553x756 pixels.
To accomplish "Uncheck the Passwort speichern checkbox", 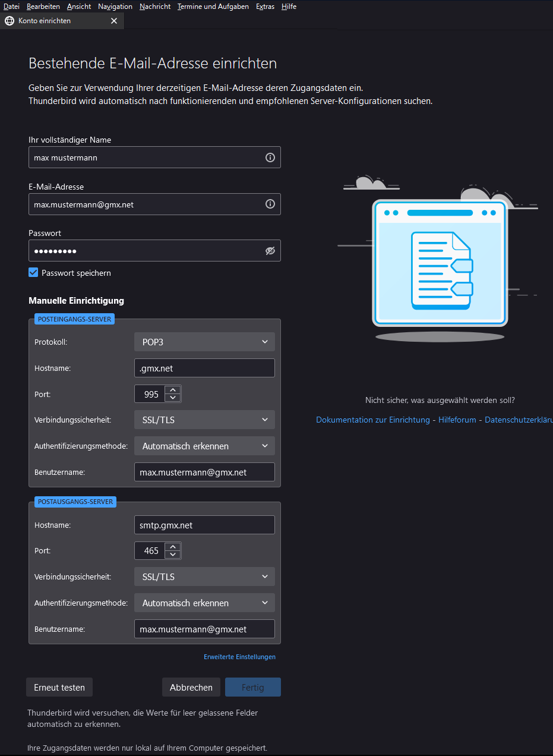I will click(34, 273).
